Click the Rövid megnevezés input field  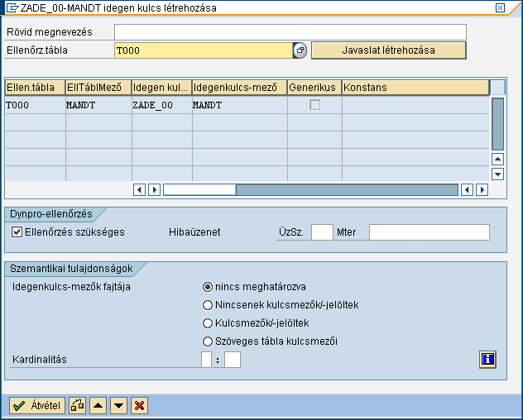290,32
